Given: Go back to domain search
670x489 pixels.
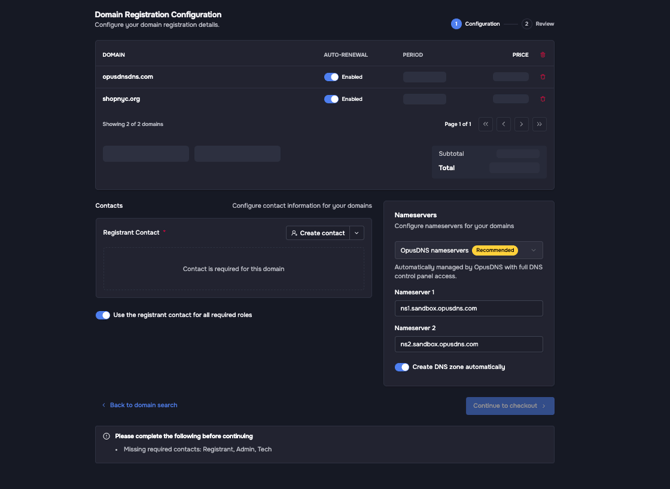Looking at the screenshot, I should coord(140,405).
